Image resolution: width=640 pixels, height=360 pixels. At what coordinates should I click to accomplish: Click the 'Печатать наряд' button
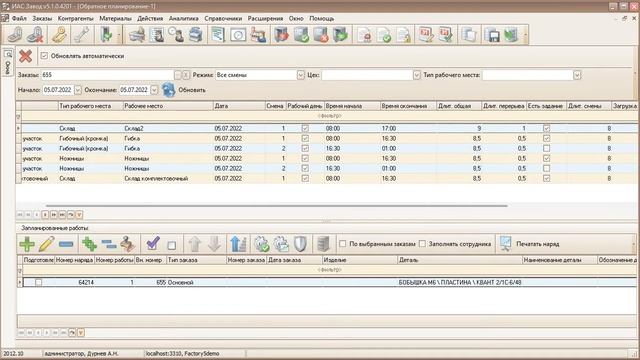529,244
